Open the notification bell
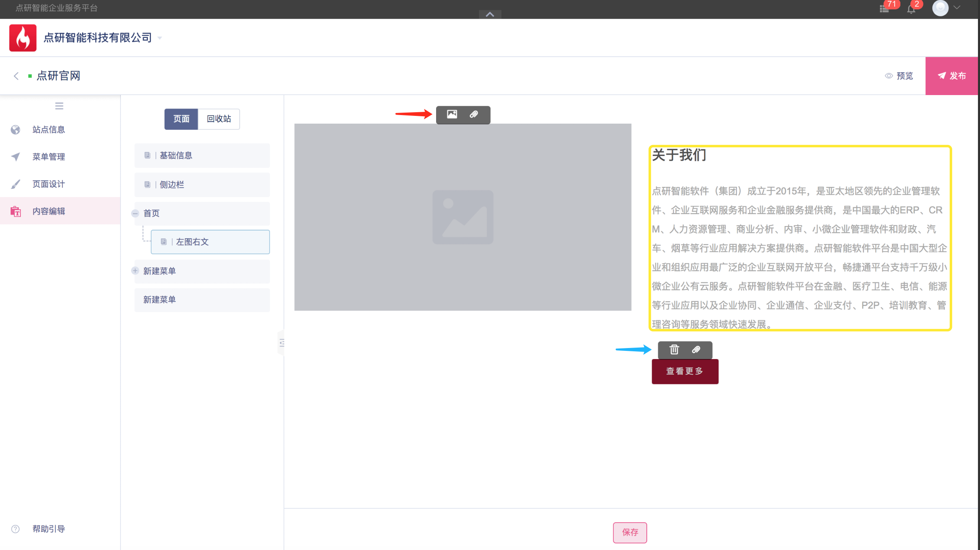The image size is (980, 550). (x=911, y=9)
